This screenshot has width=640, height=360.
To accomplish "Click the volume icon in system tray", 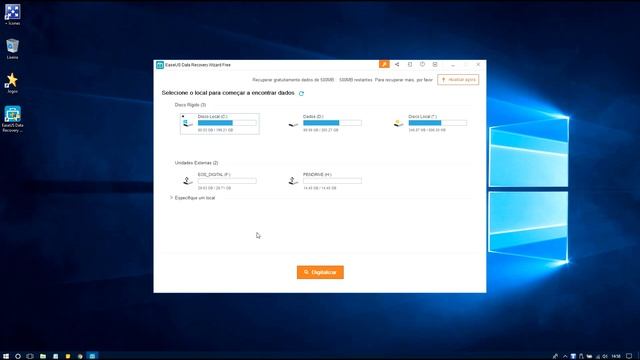I will pyautogui.click(x=605, y=356).
